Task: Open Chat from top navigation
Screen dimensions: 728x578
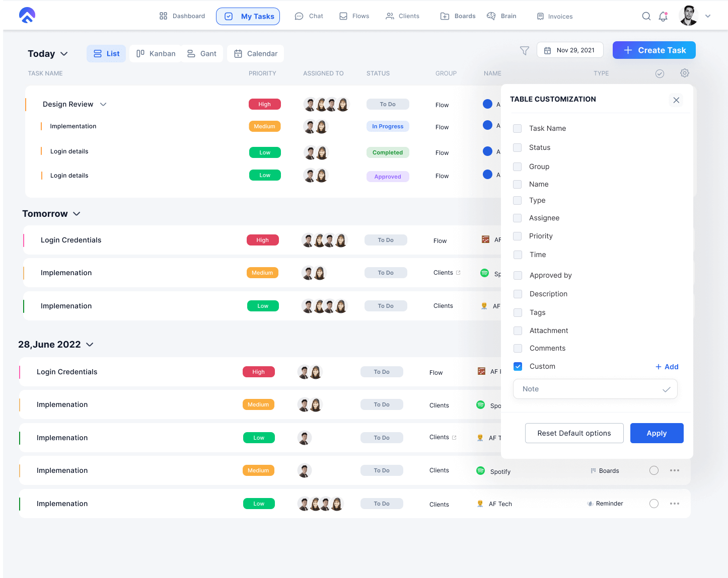Action: (309, 16)
